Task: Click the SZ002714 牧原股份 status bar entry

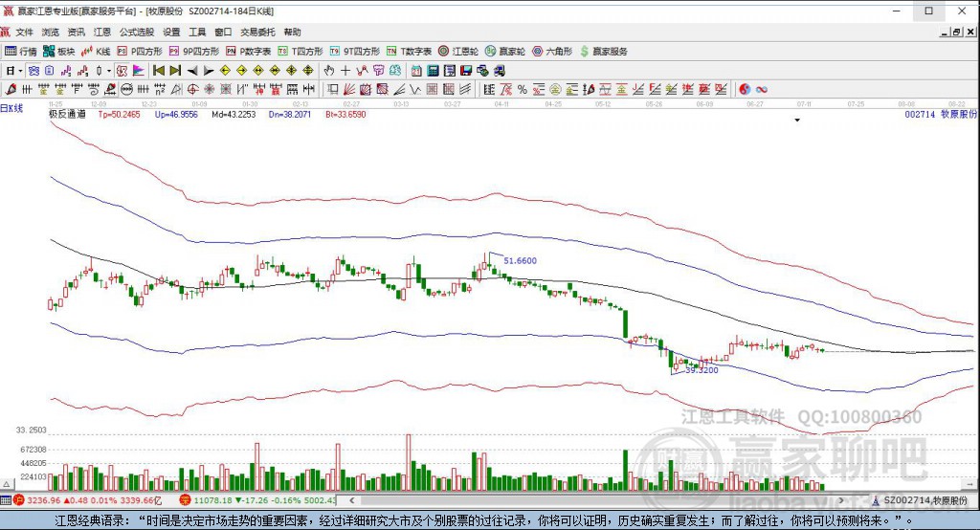Action: point(920,500)
